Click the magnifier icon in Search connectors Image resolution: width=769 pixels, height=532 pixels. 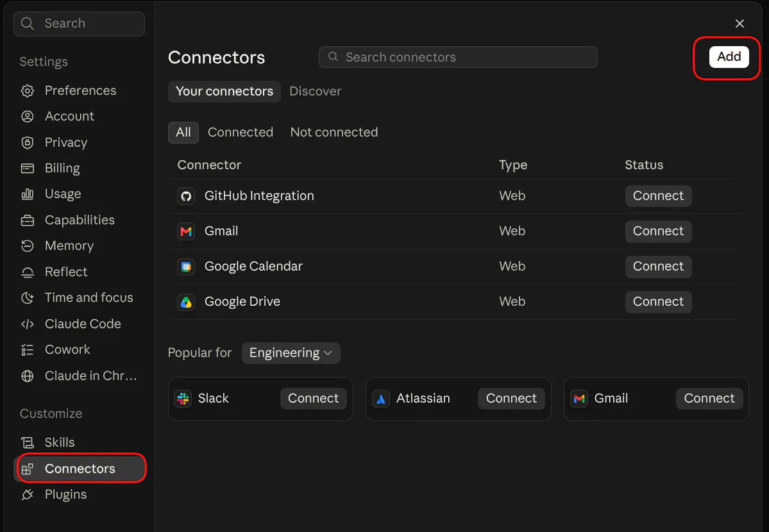click(333, 57)
